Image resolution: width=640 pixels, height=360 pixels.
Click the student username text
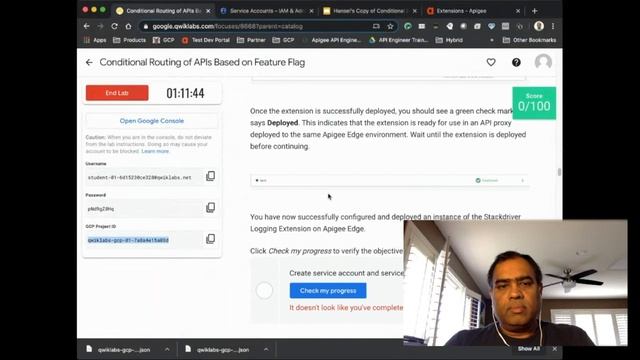(140, 178)
